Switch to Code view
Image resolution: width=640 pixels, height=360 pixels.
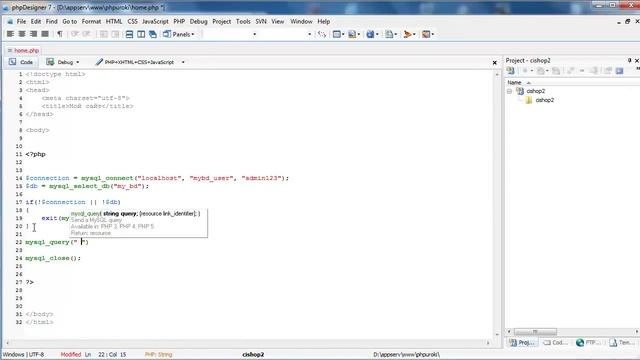[21, 62]
